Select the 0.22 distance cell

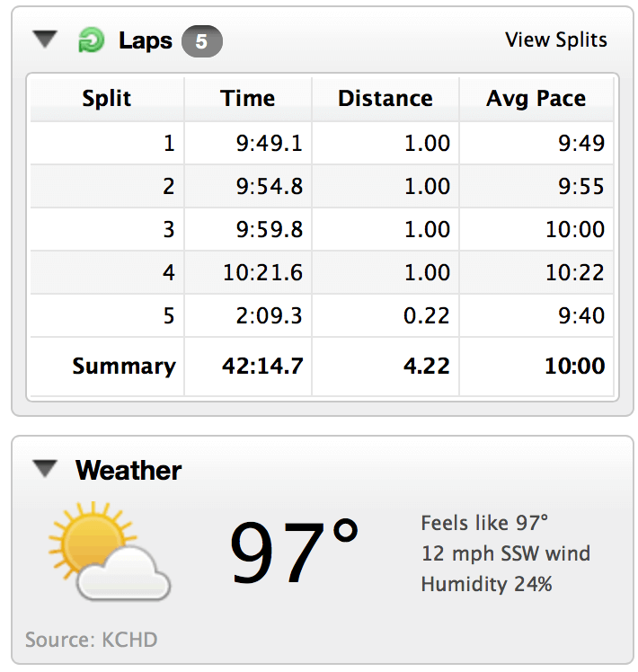[x=428, y=316]
